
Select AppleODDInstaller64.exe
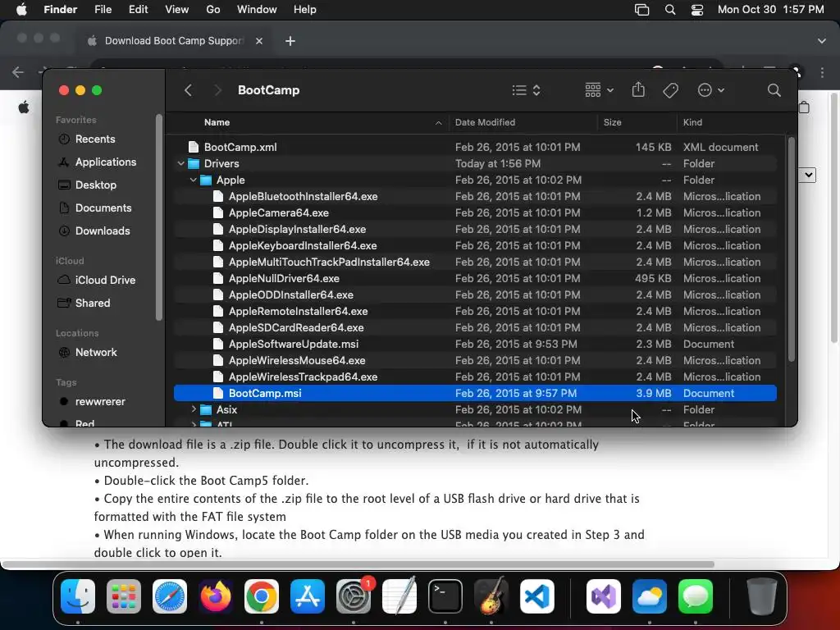click(x=475, y=294)
